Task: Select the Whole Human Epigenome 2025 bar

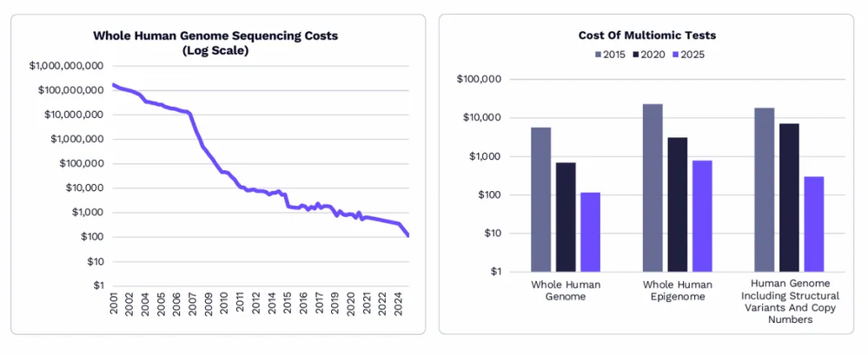Action: (702, 215)
